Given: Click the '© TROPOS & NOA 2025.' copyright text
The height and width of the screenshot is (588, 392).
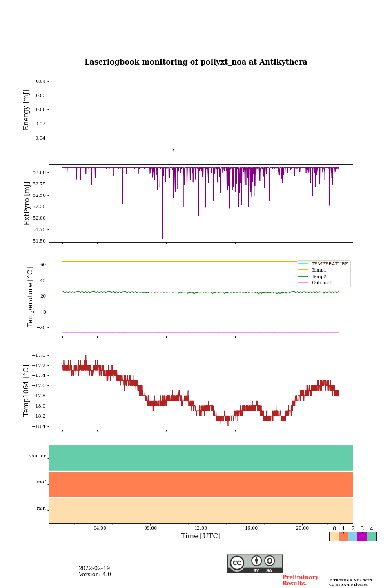Looking at the screenshot, I should pos(351,580).
